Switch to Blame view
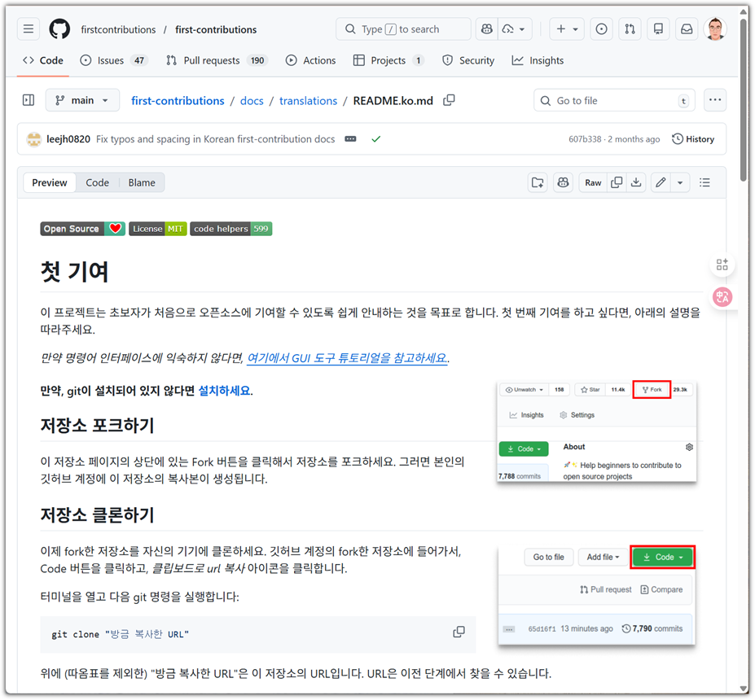 point(142,183)
